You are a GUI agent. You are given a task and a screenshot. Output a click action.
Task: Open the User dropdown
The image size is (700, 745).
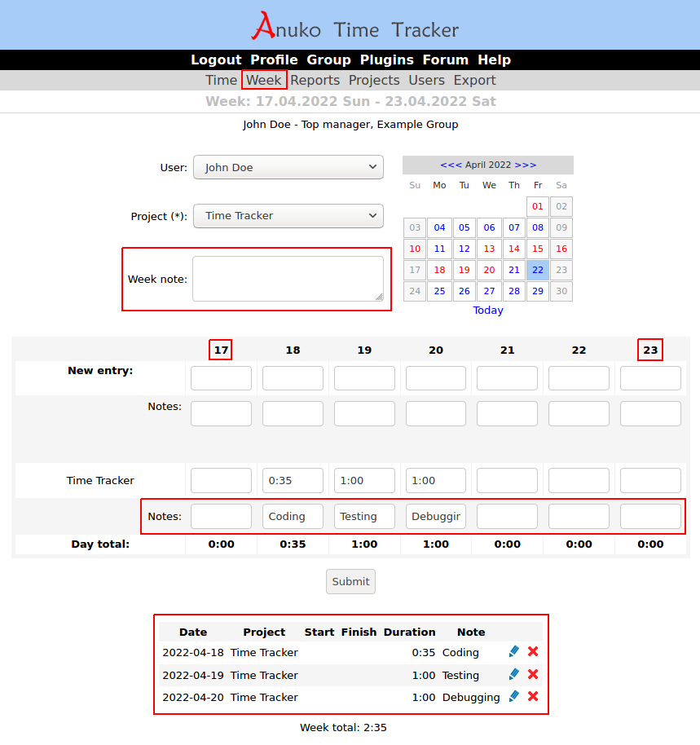click(x=288, y=167)
